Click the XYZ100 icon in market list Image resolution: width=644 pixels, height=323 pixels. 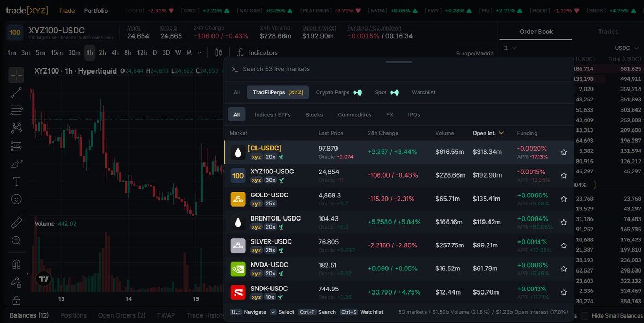(238, 175)
